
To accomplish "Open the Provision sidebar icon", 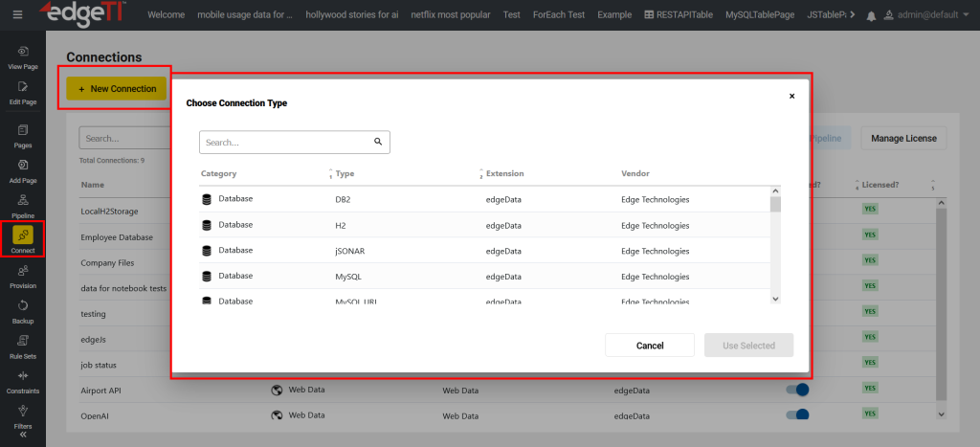I will pos(23,275).
